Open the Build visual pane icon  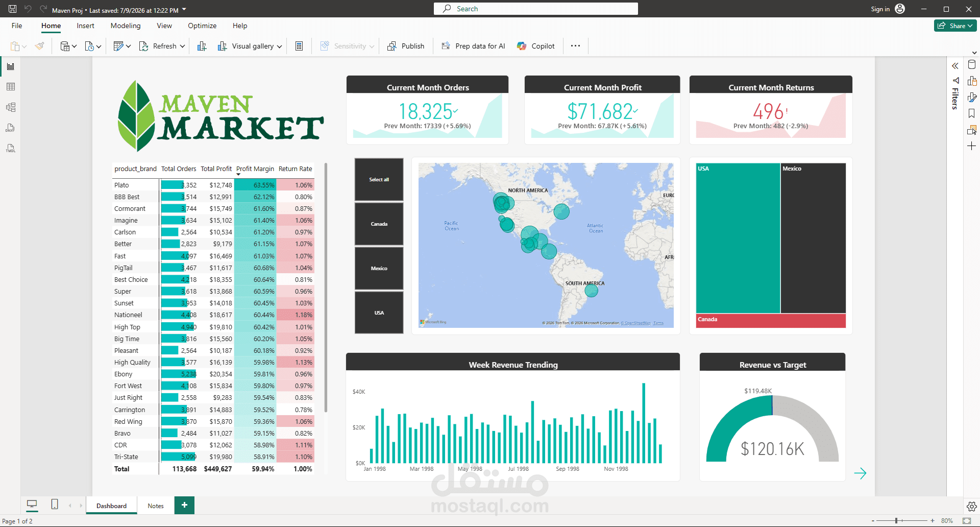coord(972,81)
